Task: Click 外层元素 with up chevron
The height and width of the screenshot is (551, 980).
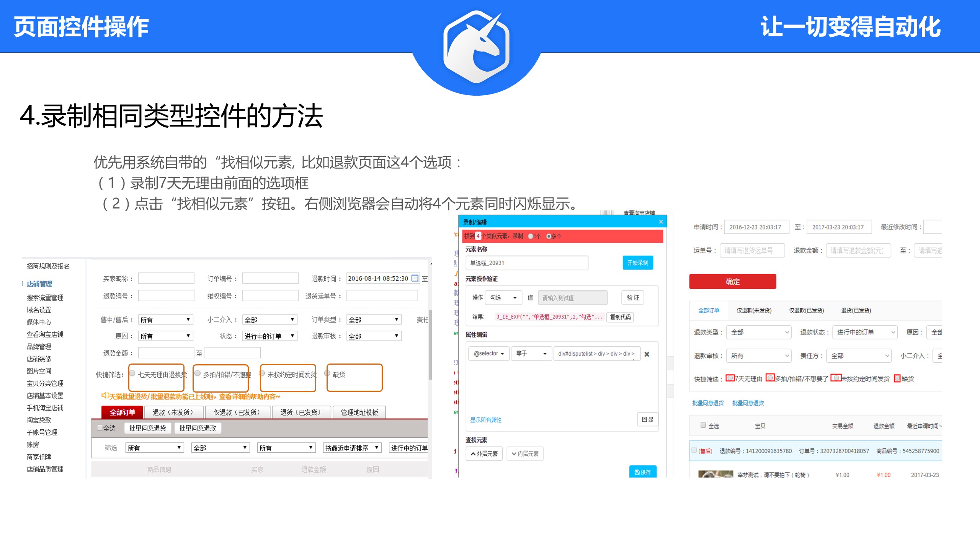Action: (x=484, y=453)
